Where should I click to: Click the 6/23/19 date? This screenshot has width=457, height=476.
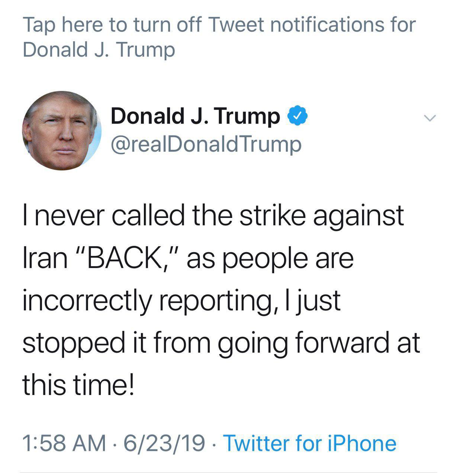point(164,443)
